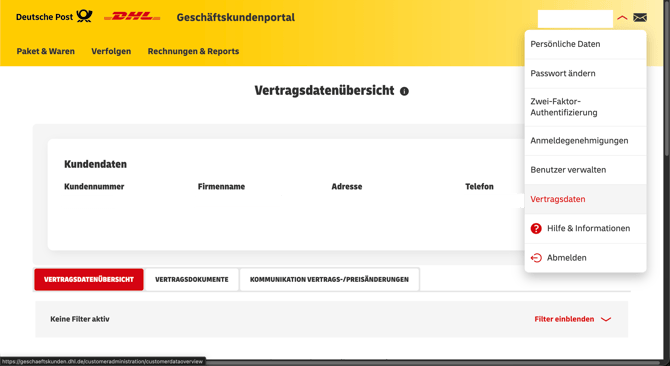Screen dimensions: 670x366
Task: Click Kundennummer column label
Action: pyautogui.click(x=94, y=187)
